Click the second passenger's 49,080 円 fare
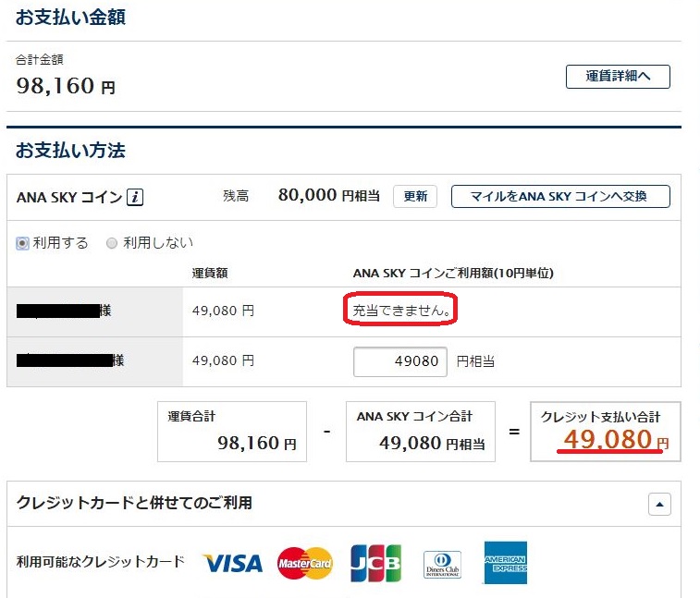This screenshot has height=598, width=700. click(223, 360)
